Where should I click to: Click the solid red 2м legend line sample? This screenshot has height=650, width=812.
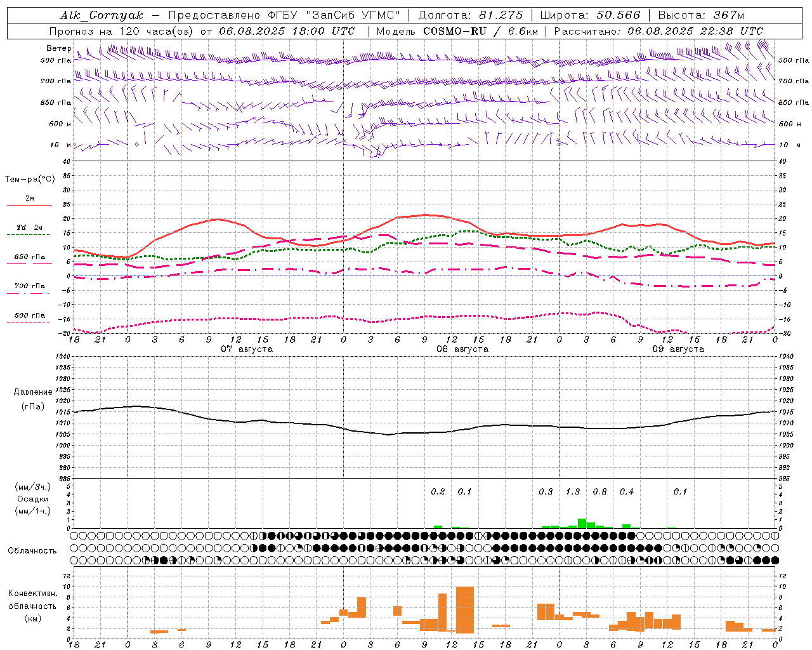tap(29, 206)
